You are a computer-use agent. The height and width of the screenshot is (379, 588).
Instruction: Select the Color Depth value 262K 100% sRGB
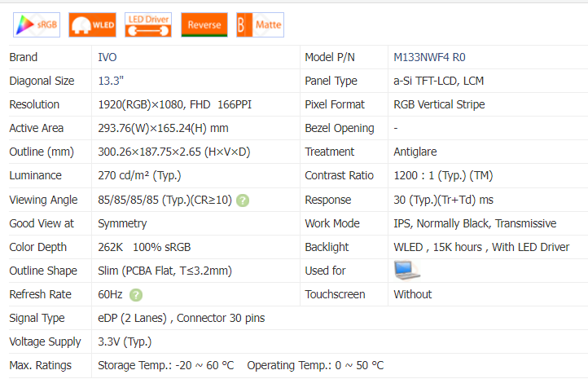[x=144, y=247]
